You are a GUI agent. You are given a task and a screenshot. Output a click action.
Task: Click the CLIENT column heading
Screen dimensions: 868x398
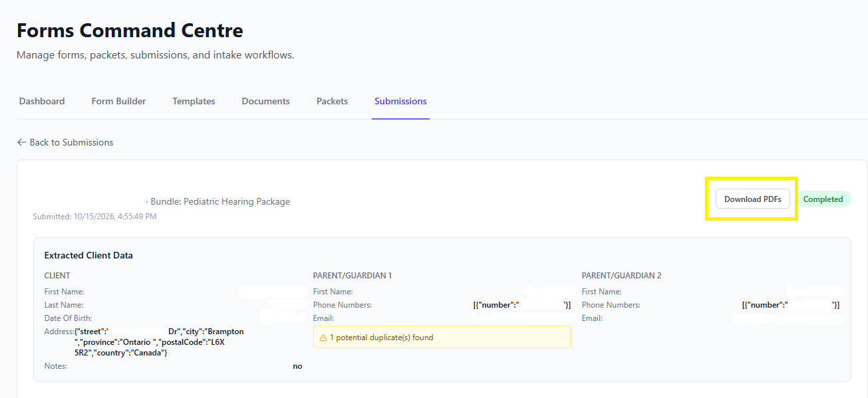[57, 275]
